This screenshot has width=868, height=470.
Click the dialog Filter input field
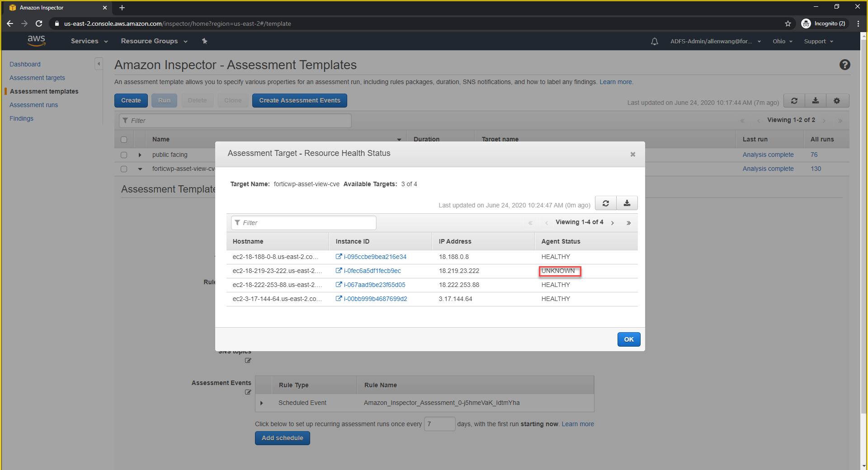[304, 223]
